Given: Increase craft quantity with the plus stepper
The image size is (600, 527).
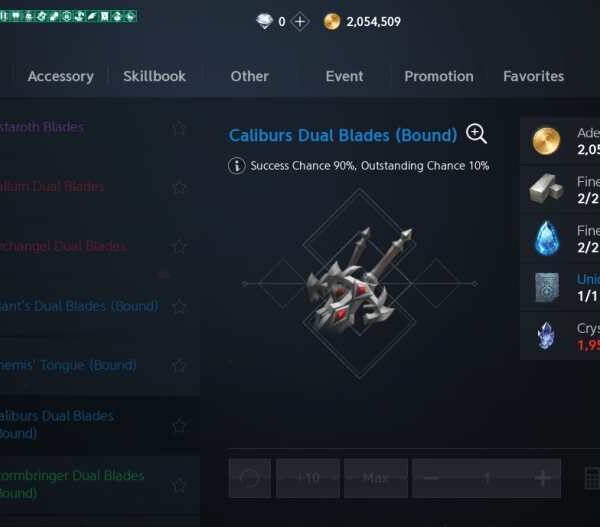Looking at the screenshot, I should tap(543, 478).
